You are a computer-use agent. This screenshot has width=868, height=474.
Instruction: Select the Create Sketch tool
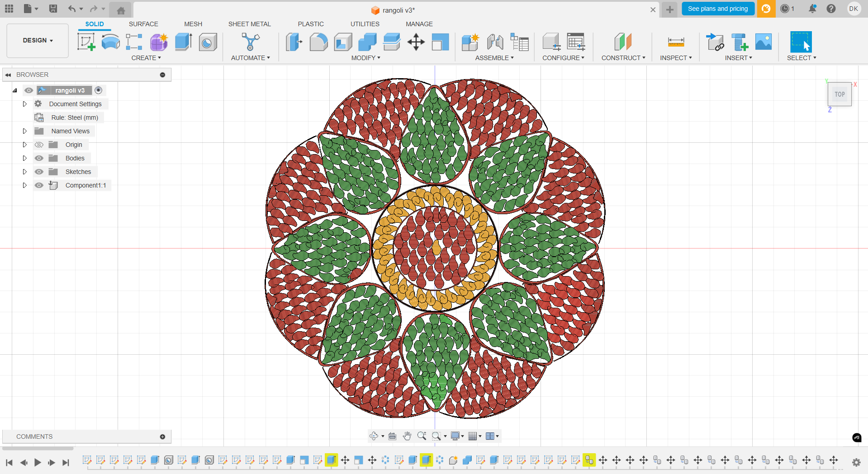pyautogui.click(x=86, y=42)
